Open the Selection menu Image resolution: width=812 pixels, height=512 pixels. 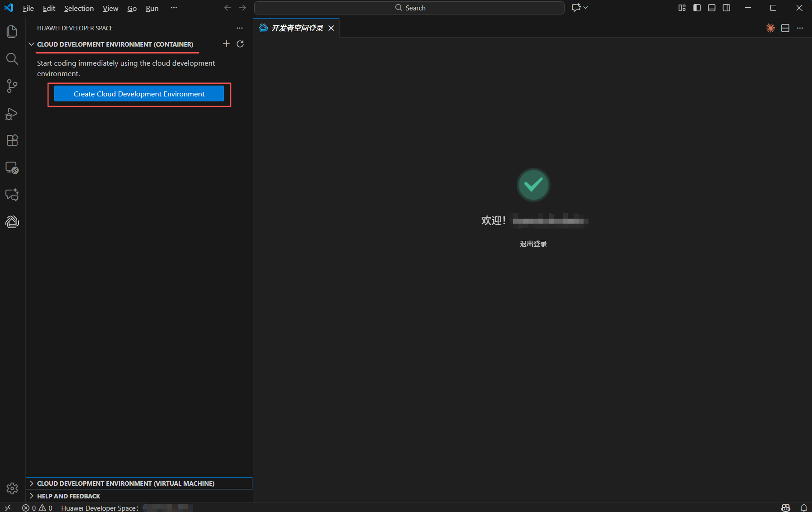point(79,8)
